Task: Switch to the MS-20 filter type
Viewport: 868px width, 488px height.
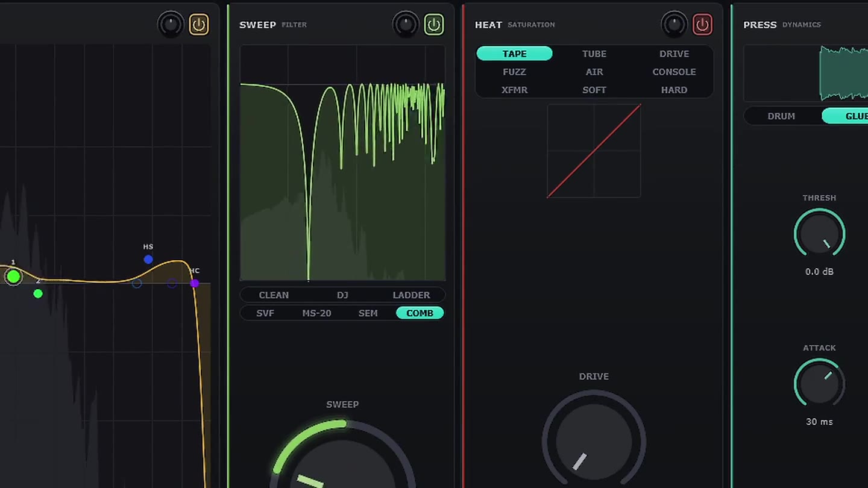Action: pyautogui.click(x=316, y=313)
